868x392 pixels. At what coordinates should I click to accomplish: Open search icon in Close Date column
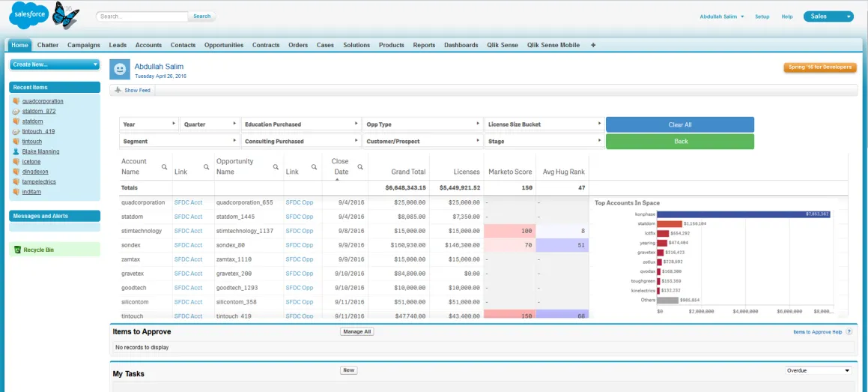tap(360, 166)
